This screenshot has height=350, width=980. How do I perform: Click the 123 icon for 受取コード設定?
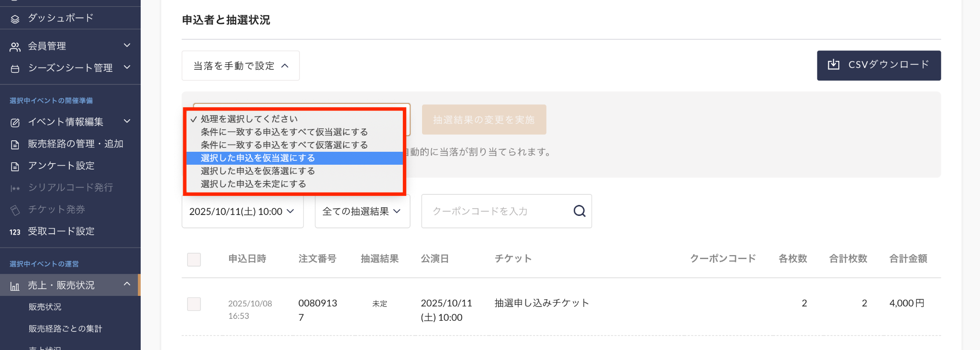coord(15,232)
